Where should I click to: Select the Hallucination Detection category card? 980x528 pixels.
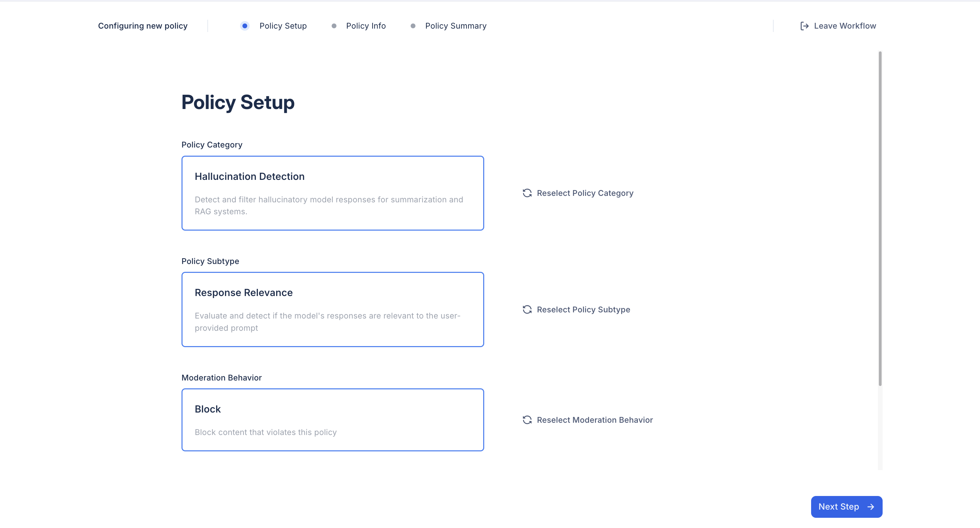click(332, 193)
